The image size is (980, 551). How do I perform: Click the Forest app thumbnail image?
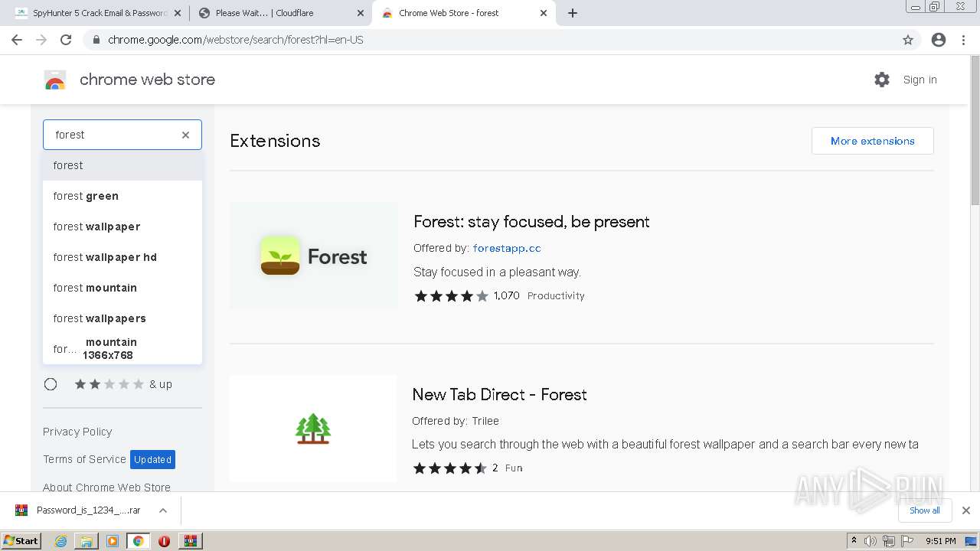coord(314,256)
